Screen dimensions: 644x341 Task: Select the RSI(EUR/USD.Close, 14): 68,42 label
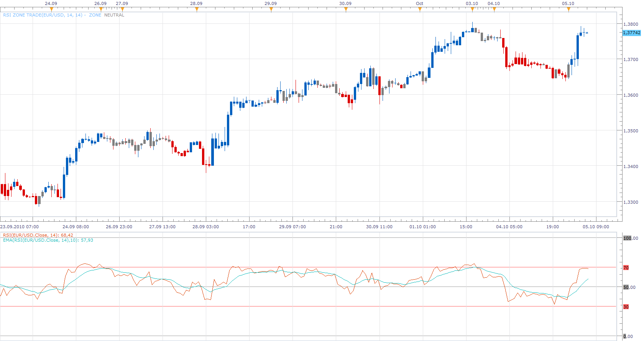(x=38, y=235)
